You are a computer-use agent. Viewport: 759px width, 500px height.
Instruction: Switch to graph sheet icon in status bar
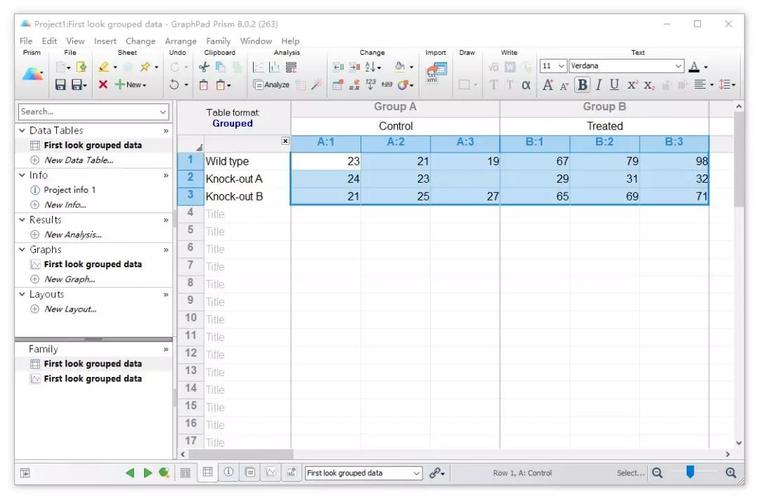(271, 472)
